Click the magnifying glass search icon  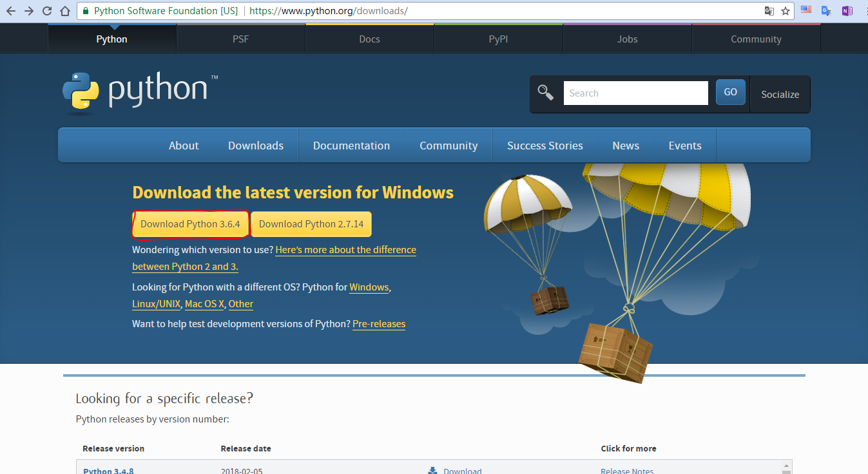[546, 93]
